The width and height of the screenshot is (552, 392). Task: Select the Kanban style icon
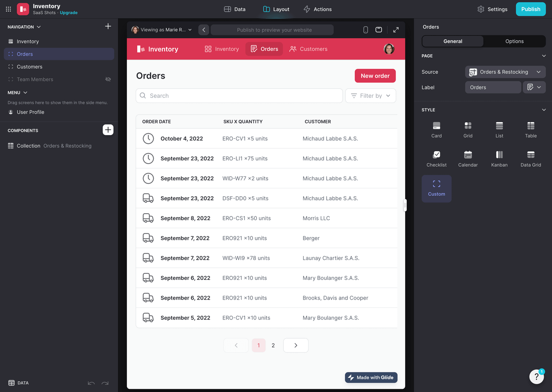499,155
